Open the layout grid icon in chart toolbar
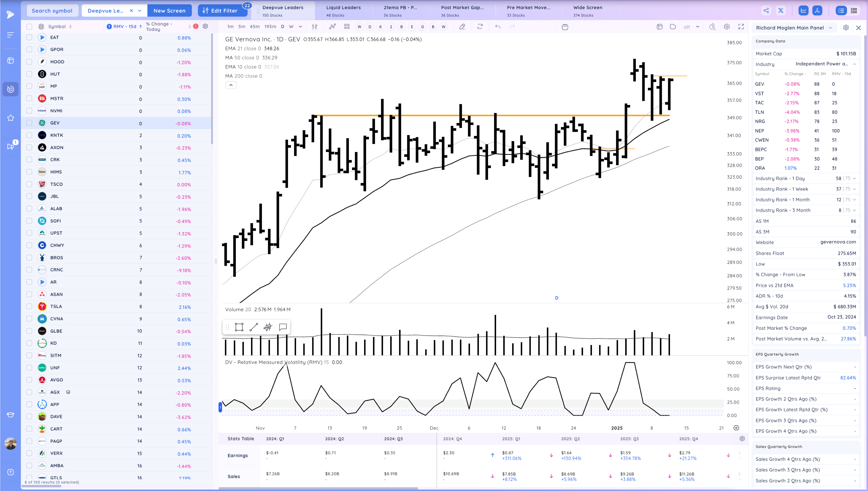The image size is (868, 491). 347,27
